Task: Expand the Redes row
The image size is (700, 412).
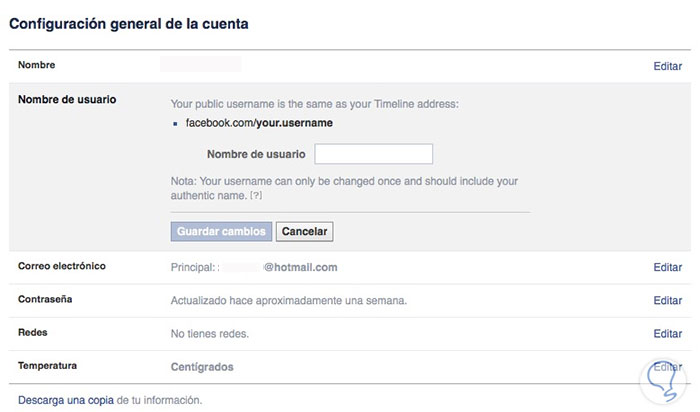Action: pos(34,332)
